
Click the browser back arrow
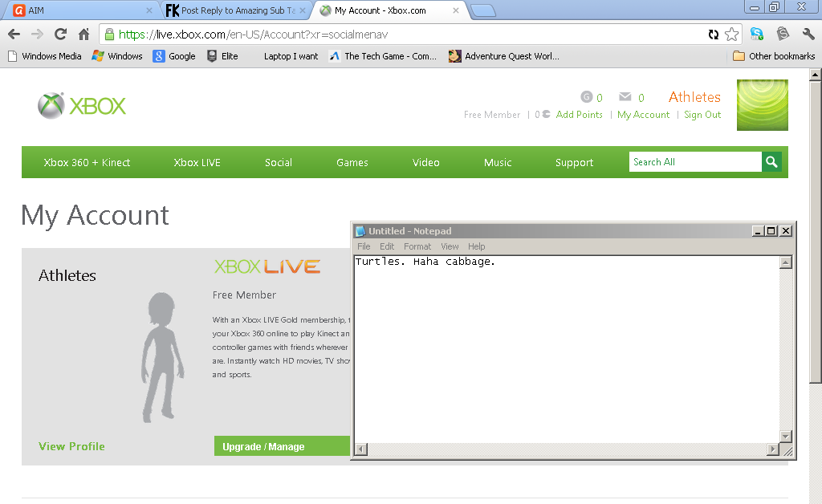[x=14, y=35]
